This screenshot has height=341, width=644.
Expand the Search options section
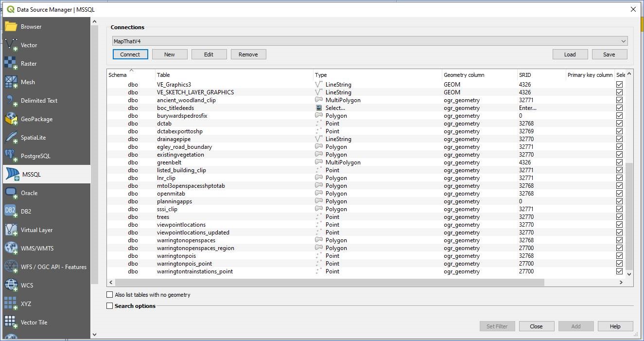click(110, 306)
